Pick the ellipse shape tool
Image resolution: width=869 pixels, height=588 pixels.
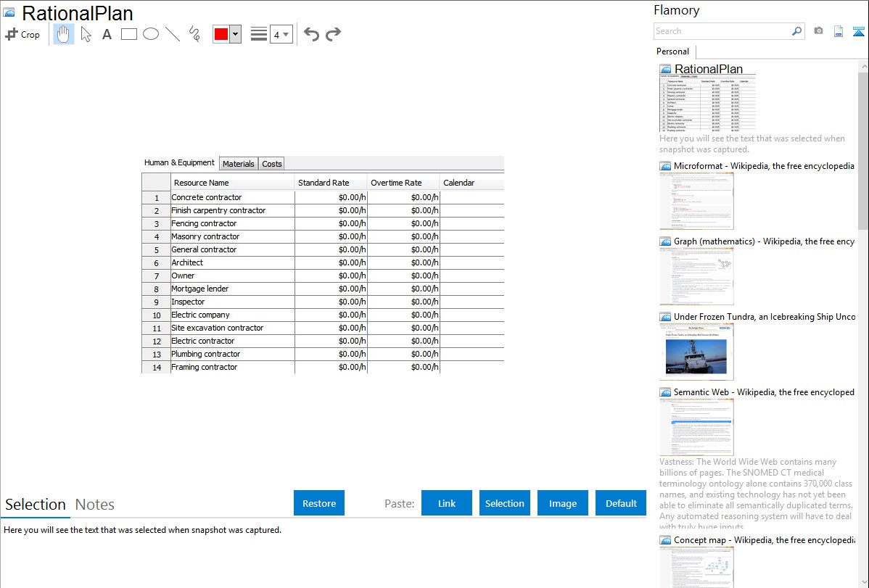(151, 34)
